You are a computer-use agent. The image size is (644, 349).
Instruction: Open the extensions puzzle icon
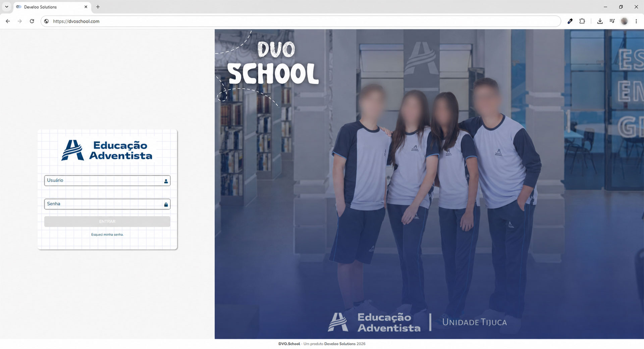pos(582,21)
